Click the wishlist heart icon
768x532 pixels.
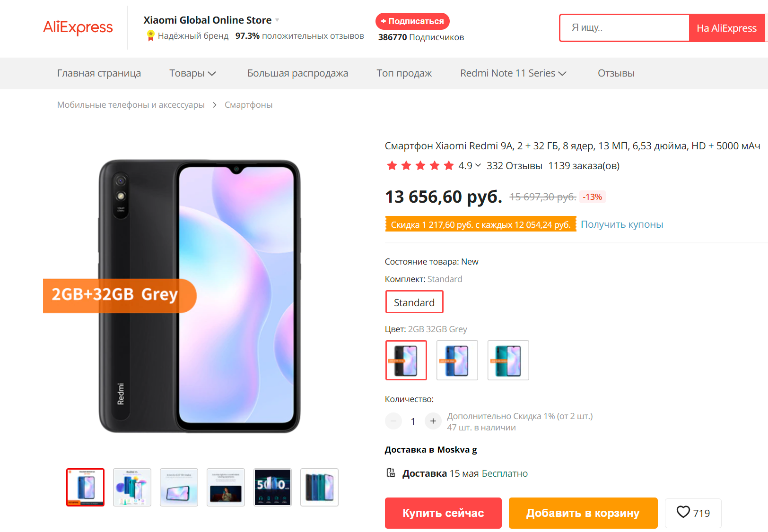tap(683, 512)
